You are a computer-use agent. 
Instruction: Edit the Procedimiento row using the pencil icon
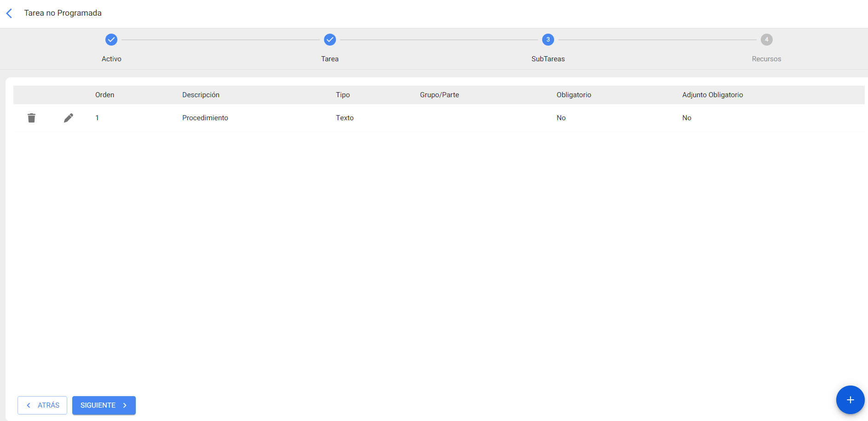(x=69, y=118)
